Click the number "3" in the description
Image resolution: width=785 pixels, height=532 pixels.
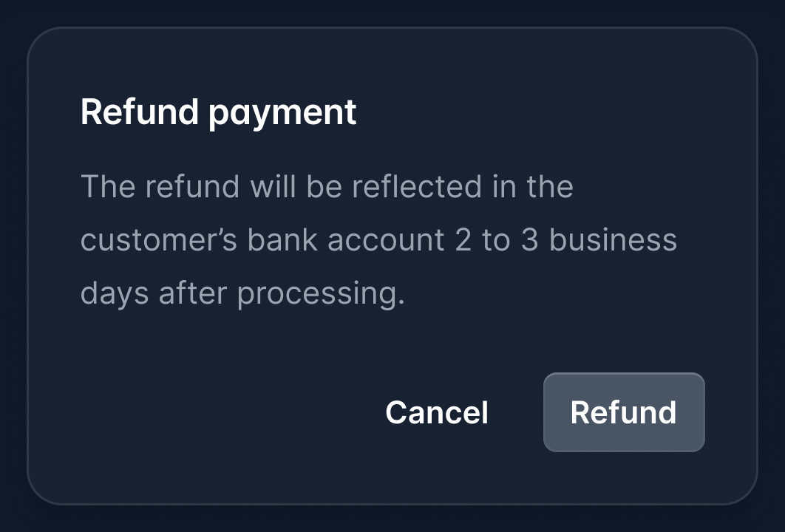529,240
